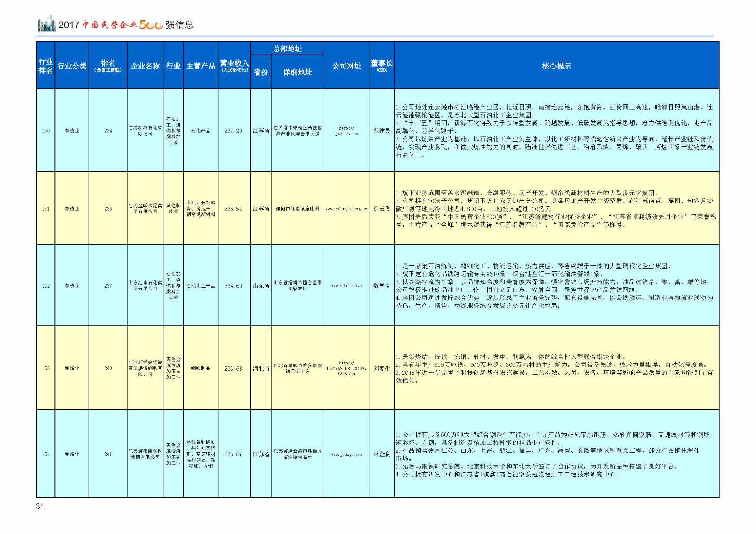Image resolution: width=756 pixels, height=534 pixels.
Task: Select company name 山东汇丰石化集团有限公司
Action: tap(145, 286)
